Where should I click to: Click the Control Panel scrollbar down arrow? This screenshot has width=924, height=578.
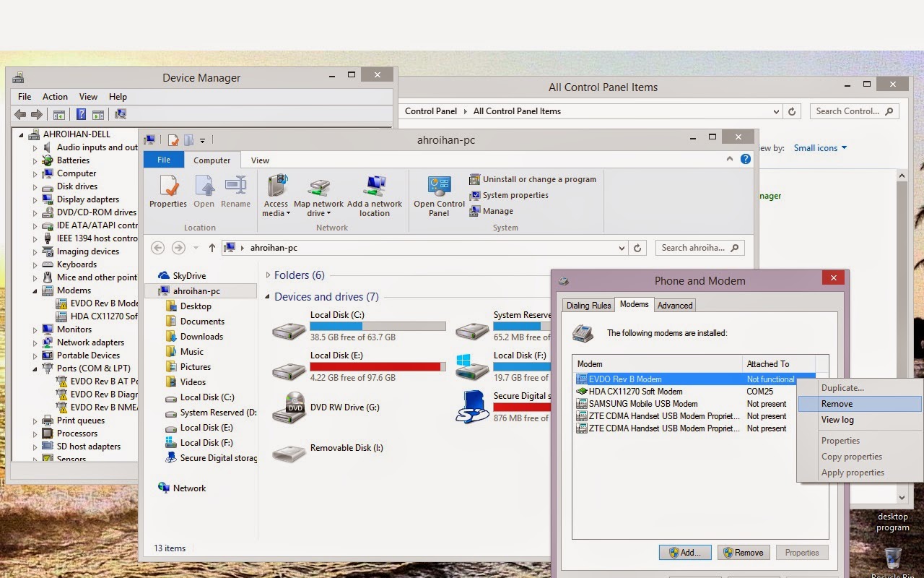902,497
